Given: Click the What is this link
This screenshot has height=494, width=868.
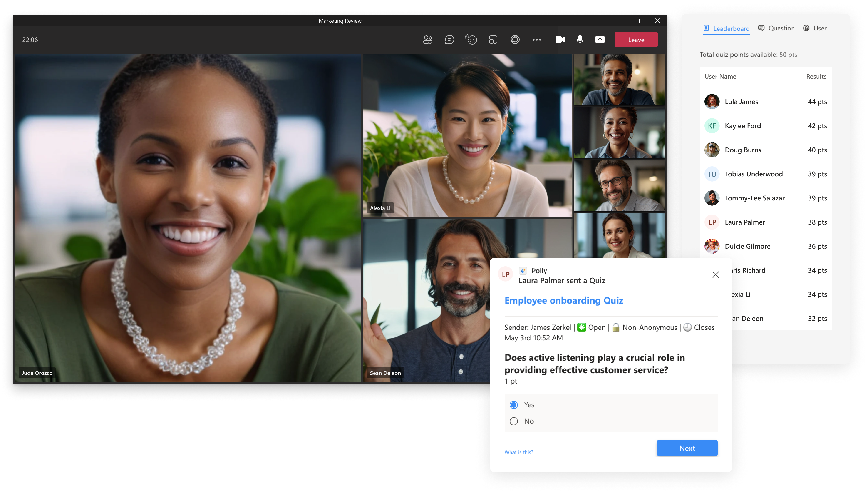Looking at the screenshot, I should pos(519,452).
